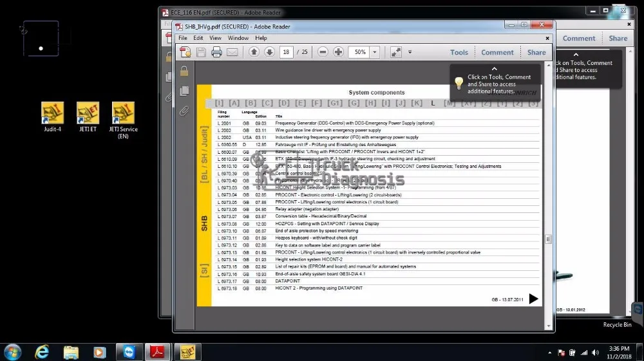Click the JETI ET desktop shortcut
Viewport: 644px width, 361px height.
pos(88,117)
